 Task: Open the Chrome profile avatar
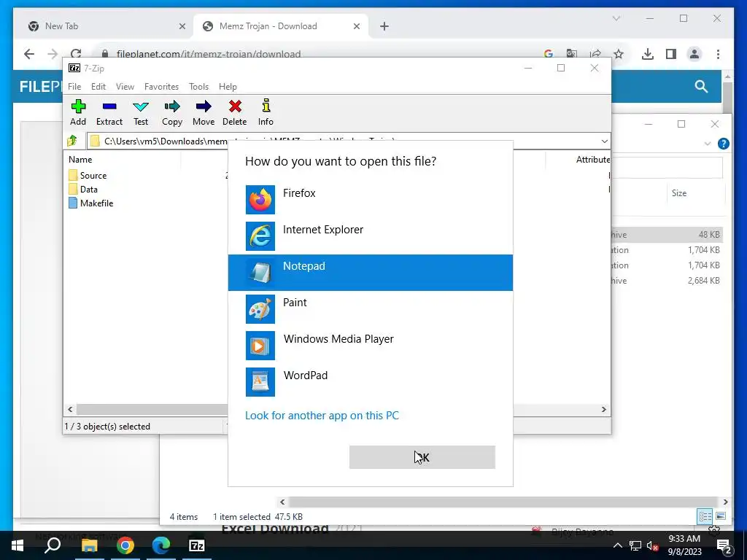(x=694, y=54)
